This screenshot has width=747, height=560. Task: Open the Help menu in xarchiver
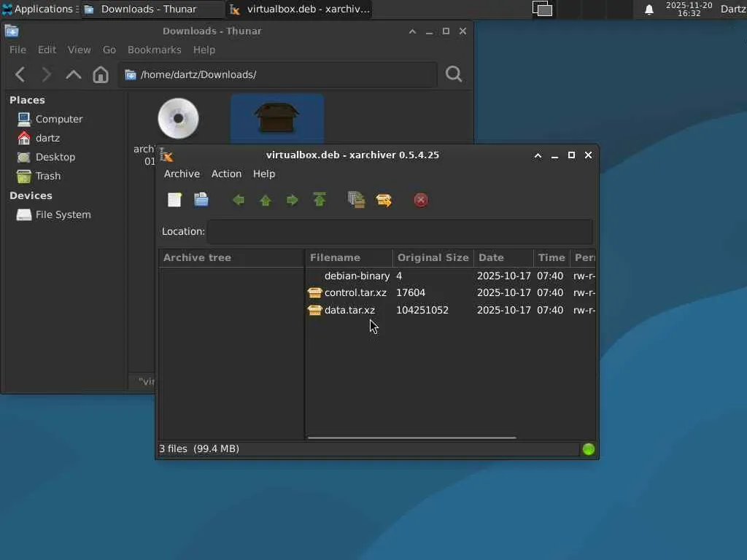tap(264, 174)
